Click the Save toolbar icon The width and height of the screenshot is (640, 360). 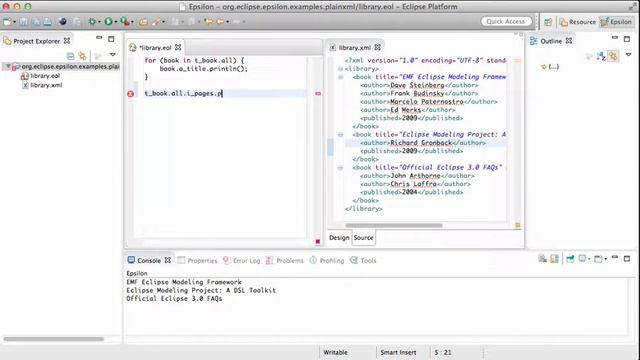click(x=24, y=22)
